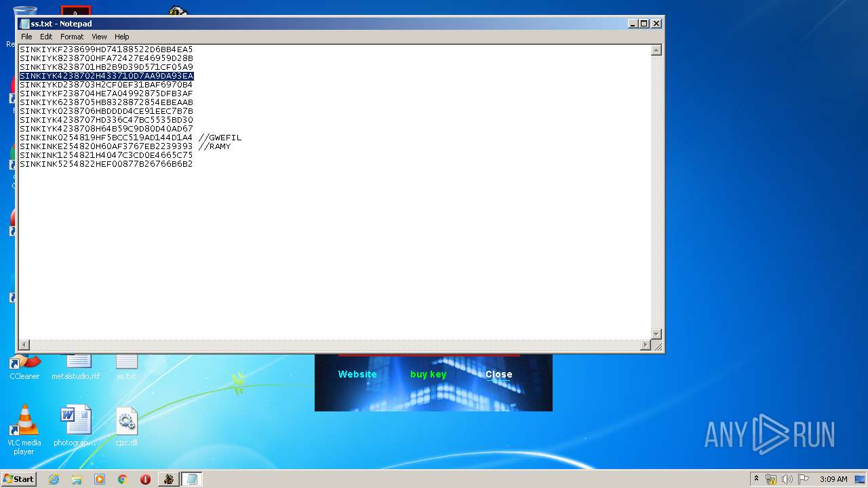This screenshot has height=488, width=868.
Task: Click line SINKINK5254822HEF00877B26766B6B2
Action: click(x=106, y=164)
